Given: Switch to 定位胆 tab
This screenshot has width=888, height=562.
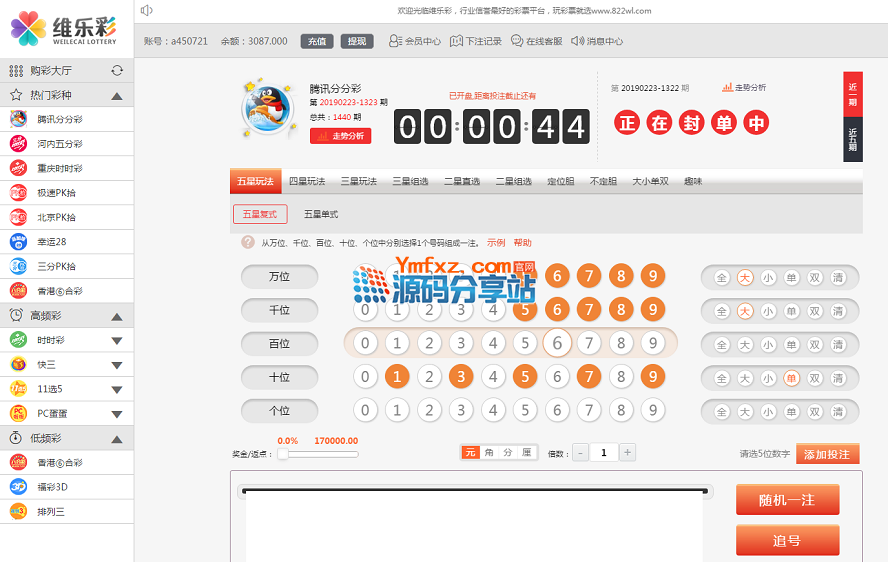Looking at the screenshot, I should point(561,181).
